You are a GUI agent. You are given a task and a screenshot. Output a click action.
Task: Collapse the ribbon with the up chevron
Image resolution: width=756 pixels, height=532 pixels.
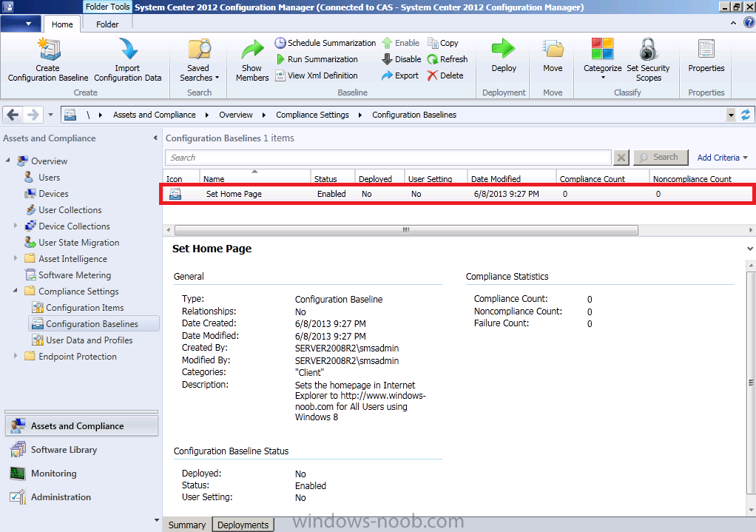733,23
